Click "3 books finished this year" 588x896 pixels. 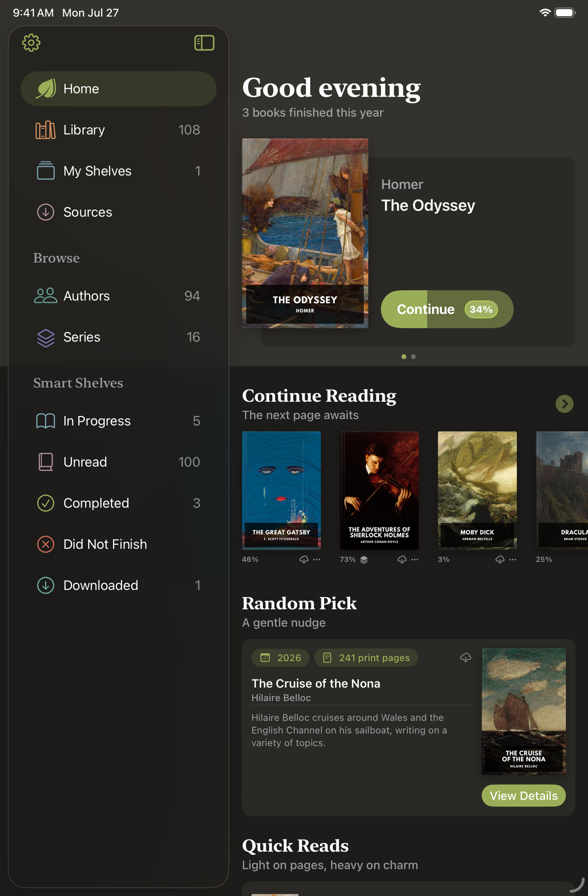click(313, 113)
